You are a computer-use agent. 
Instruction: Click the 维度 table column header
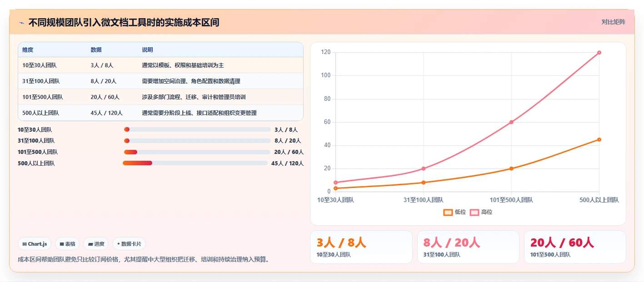click(28, 50)
